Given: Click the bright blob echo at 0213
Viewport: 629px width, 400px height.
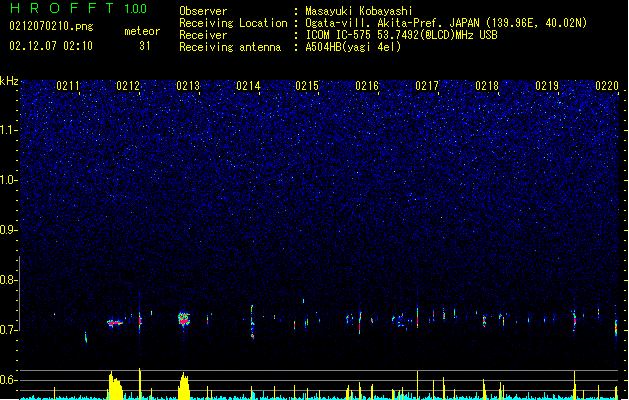Looking at the screenshot, I should [184, 319].
